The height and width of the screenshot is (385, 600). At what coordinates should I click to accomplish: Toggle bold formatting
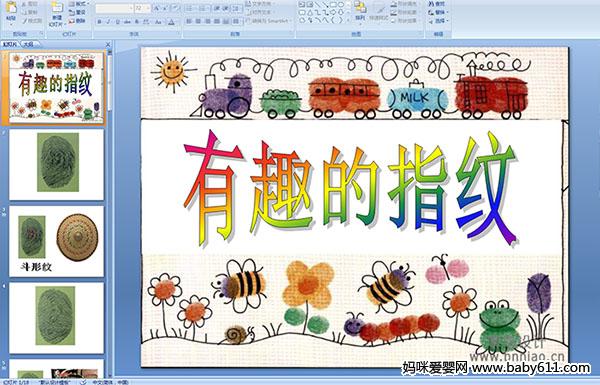click(x=99, y=22)
